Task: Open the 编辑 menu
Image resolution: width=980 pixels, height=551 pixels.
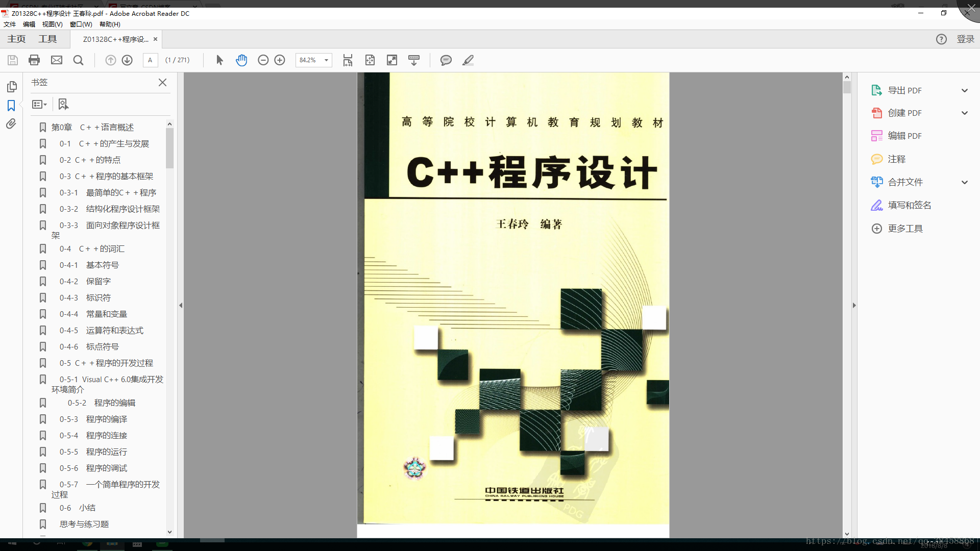Action: click(x=29, y=24)
